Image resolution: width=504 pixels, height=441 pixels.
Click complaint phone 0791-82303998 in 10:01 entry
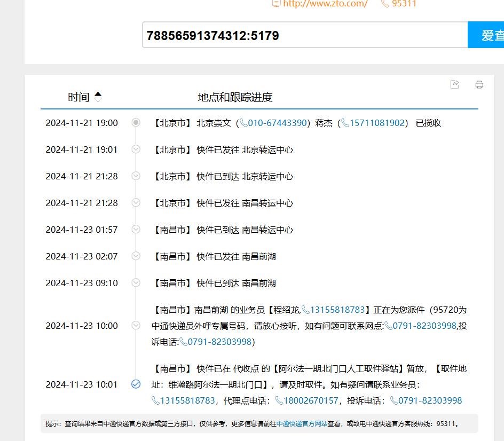pos(430,400)
